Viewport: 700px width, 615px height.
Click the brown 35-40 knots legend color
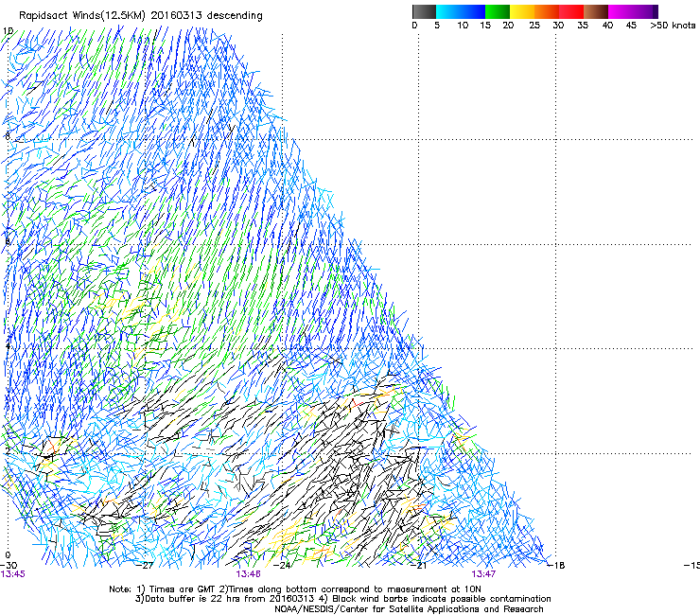[596, 11]
